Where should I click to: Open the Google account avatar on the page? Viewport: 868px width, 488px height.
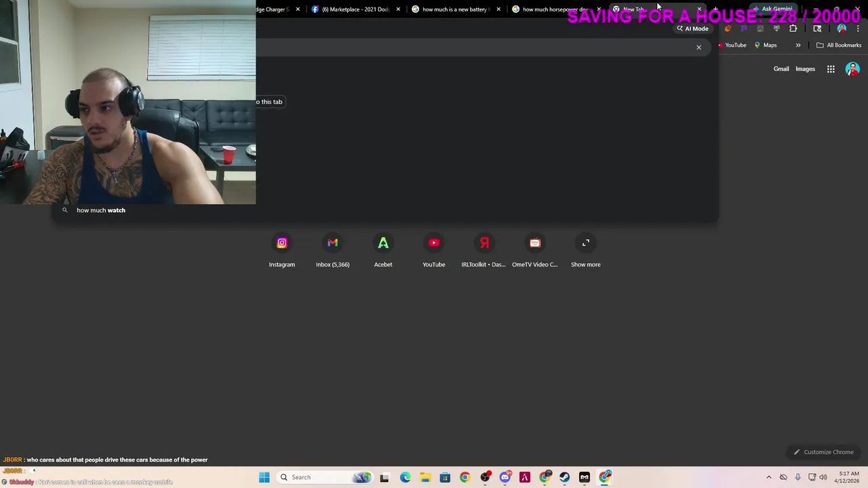tap(852, 69)
